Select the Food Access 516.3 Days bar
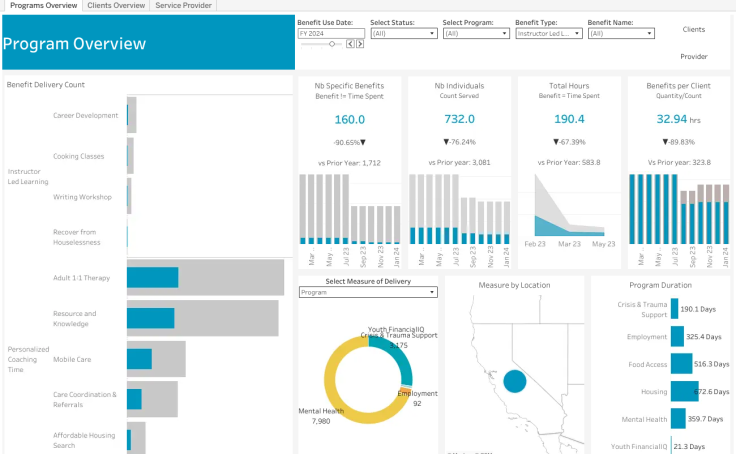 681,364
